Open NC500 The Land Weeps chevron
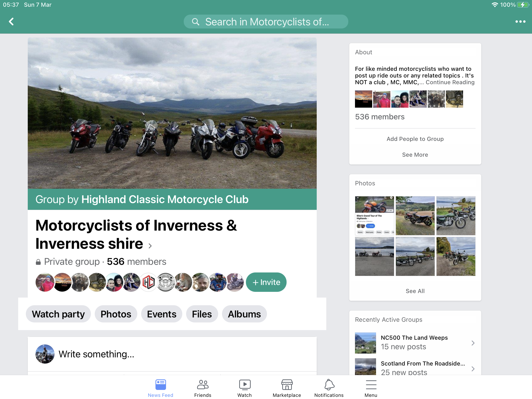The image size is (532, 399). [x=473, y=343]
